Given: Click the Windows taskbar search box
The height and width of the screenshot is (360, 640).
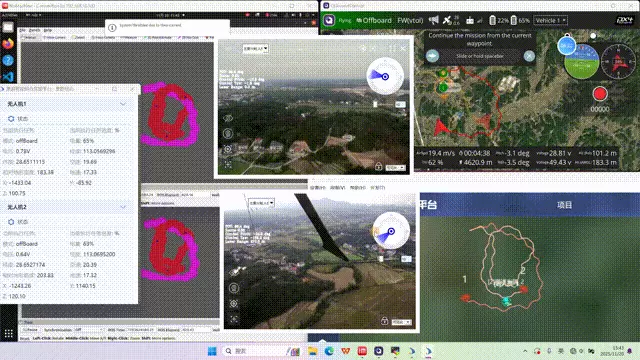Looking at the screenshot, I should pos(253,351).
